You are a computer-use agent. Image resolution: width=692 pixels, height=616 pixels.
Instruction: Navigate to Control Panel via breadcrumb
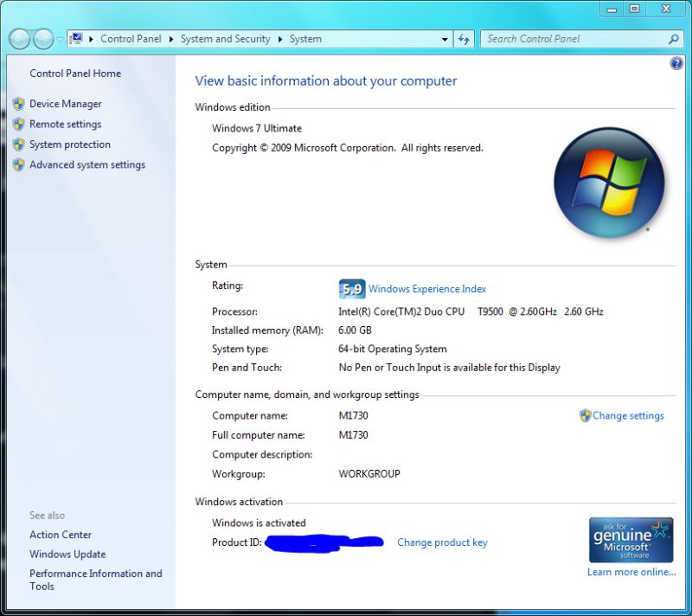pyautogui.click(x=131, y=39)
